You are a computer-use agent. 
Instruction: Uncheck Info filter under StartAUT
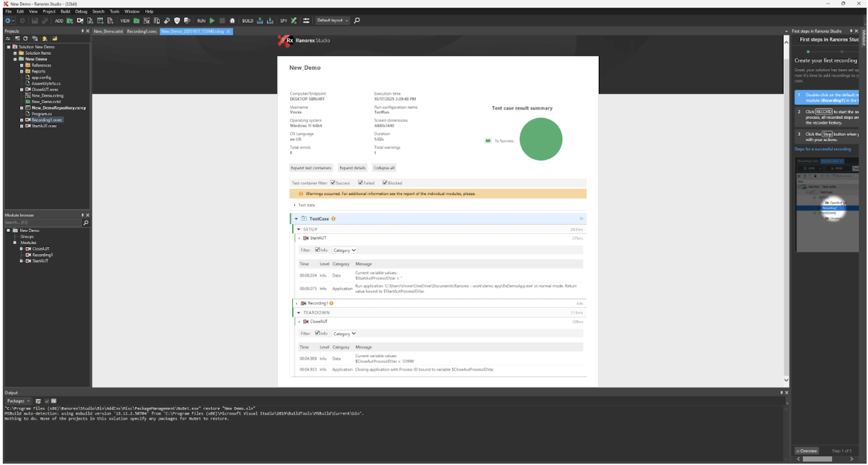click(317, 250)
